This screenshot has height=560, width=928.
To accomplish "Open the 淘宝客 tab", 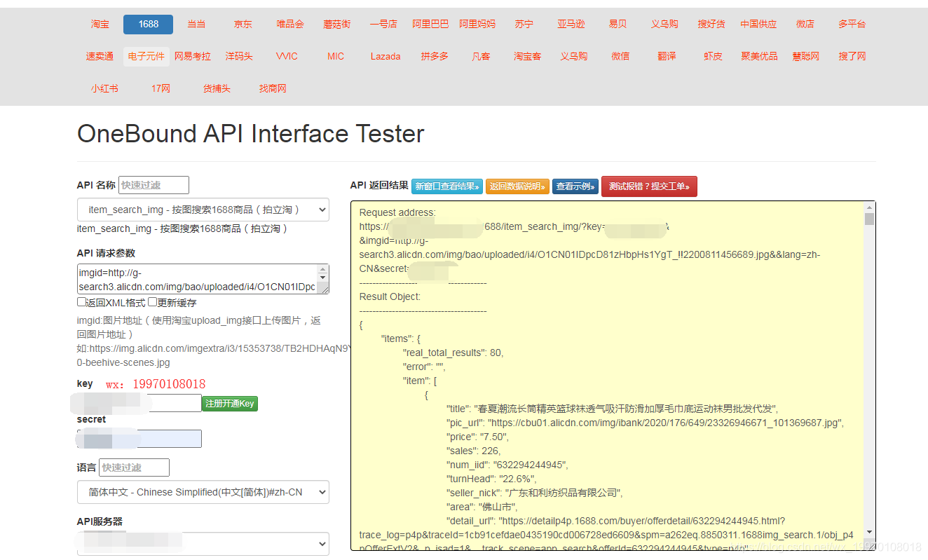I will coord(527,56).
